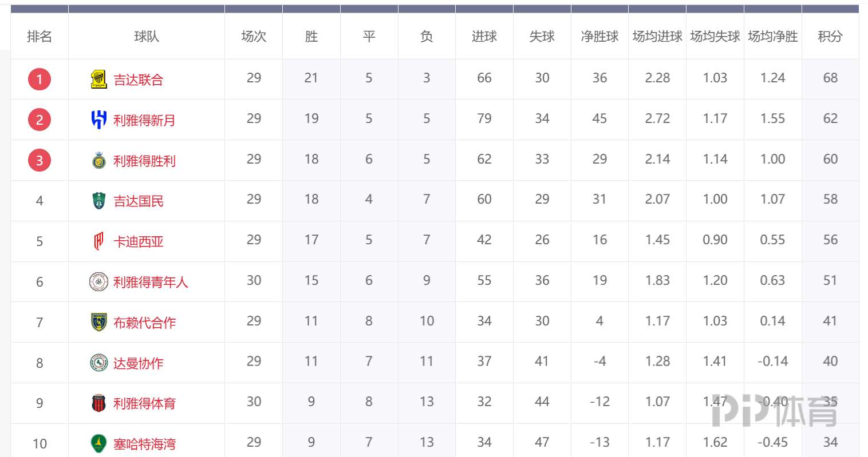Click the 利雅得新月 blue crest icon

point(98,120)
